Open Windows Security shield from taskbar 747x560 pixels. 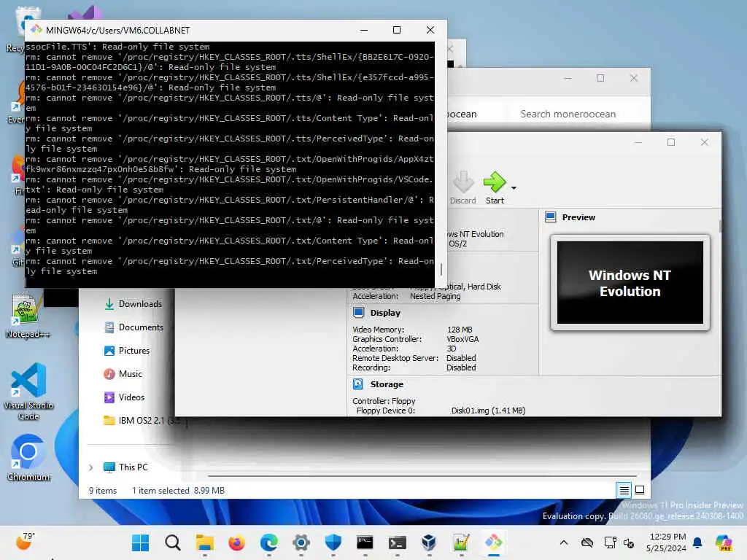click(333, 542)
